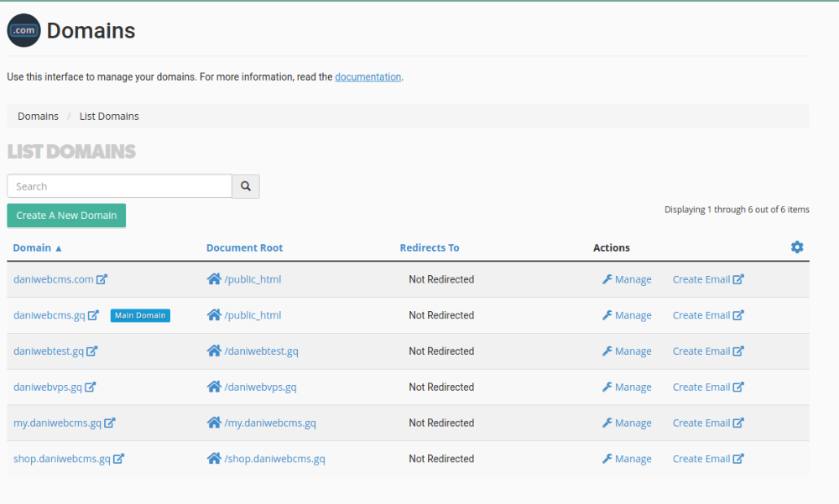Viewport: 839px width, 504px height.
Task: Open daniwebvps.gq domain link
Action: pyautogui.click(x=48, y=387)
